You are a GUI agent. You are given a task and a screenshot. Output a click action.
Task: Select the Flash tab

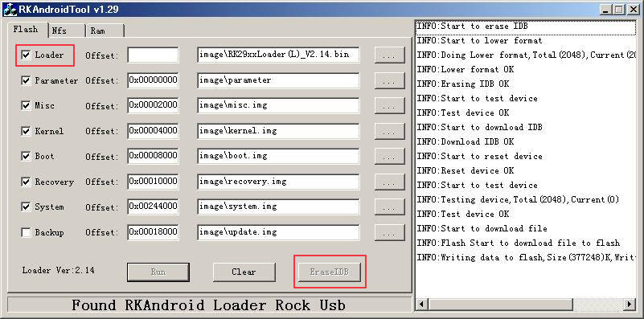27,30
